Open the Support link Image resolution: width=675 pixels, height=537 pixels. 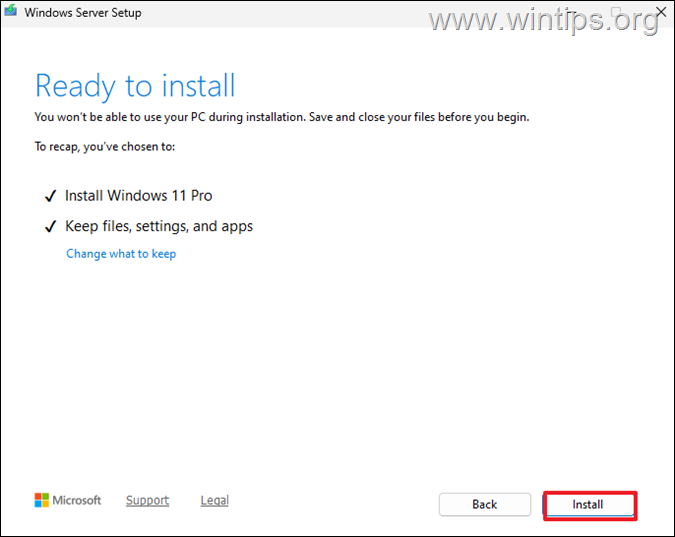[147, 500]
